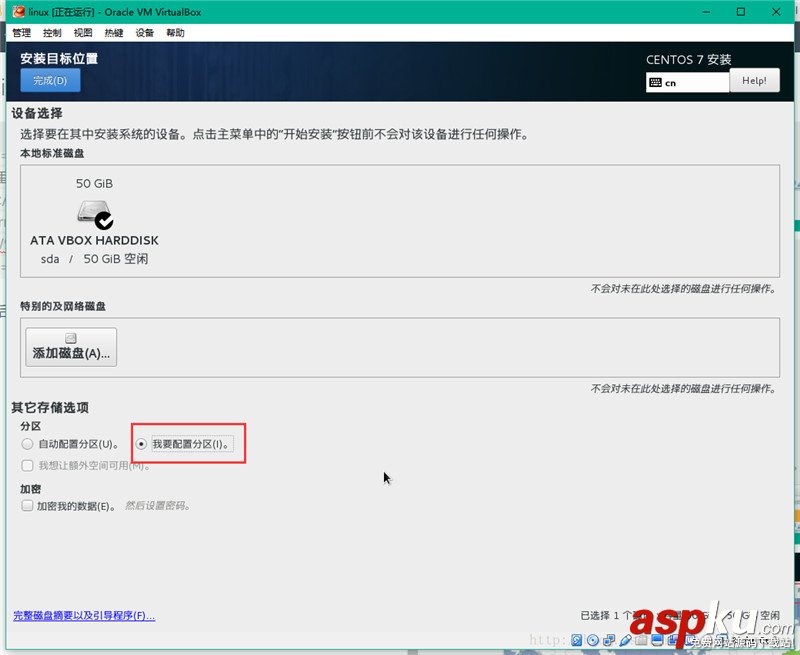Click the network adapters status icon
800x655 pixels.
[609, 640]
